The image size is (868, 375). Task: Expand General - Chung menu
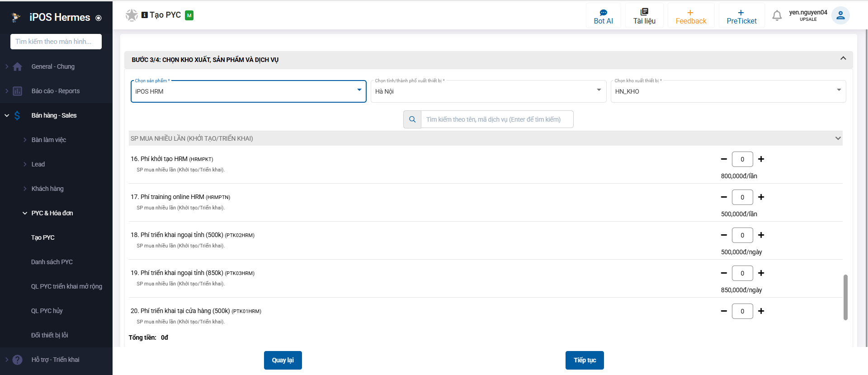[7, 66]
